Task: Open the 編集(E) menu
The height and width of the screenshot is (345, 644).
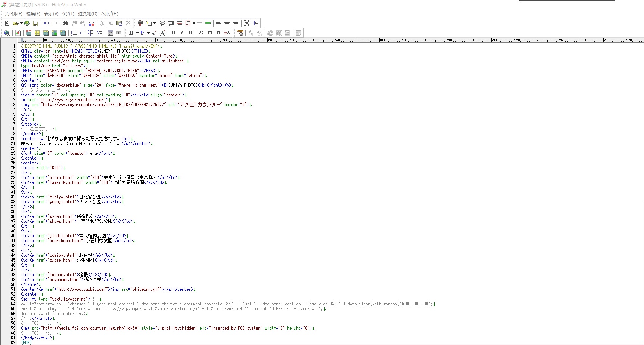Action: [33, 14]
